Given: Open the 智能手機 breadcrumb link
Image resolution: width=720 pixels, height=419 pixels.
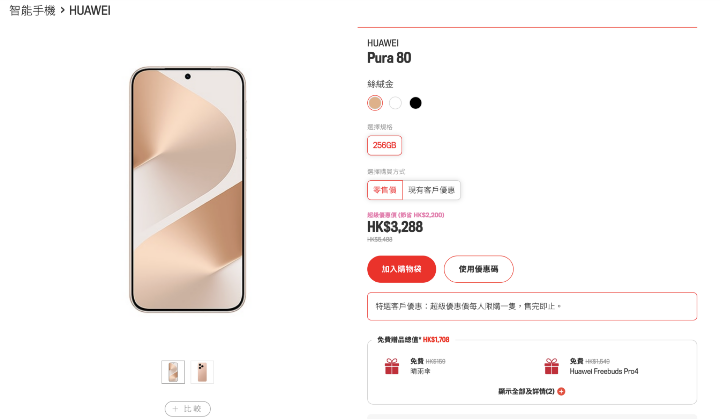Looking at the screenshot, I should pos(32,11).
